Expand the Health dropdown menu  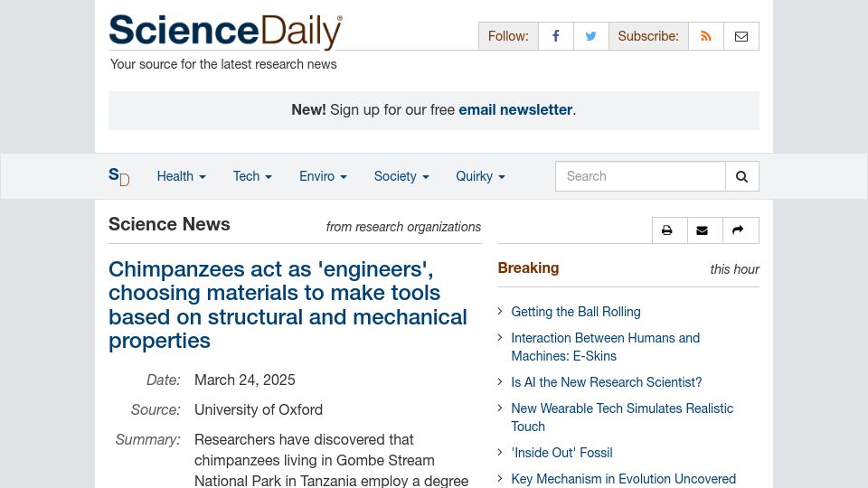tap(181, 176)
